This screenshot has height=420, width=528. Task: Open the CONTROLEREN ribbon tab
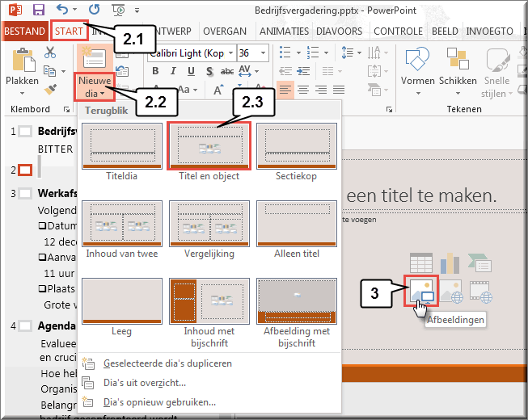click(398, 31)
